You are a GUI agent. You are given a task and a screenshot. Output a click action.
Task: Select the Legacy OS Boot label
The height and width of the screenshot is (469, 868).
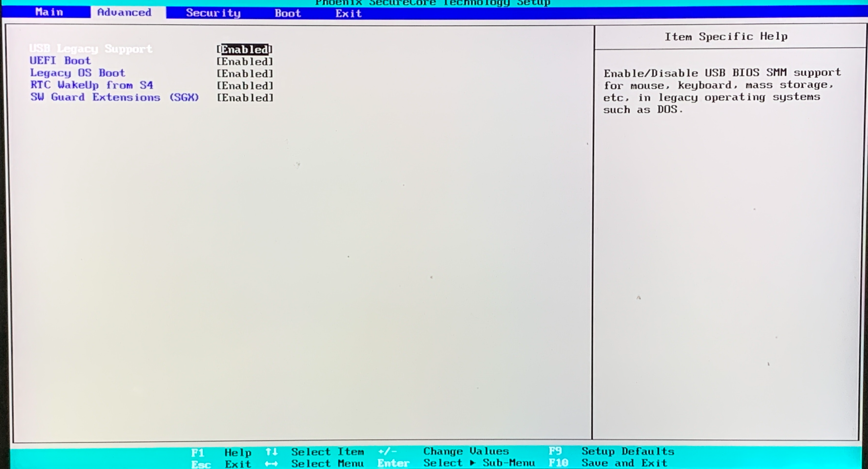click(x=78, y=73)
